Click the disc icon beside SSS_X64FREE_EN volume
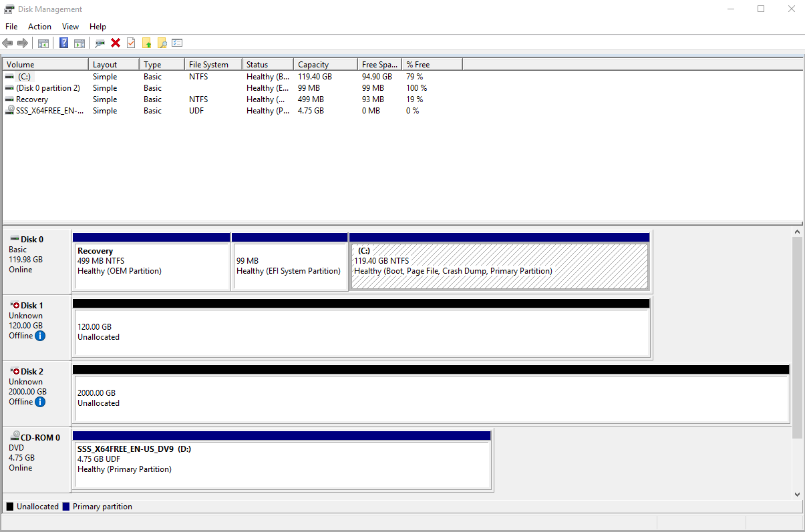 tap(9, 111)
